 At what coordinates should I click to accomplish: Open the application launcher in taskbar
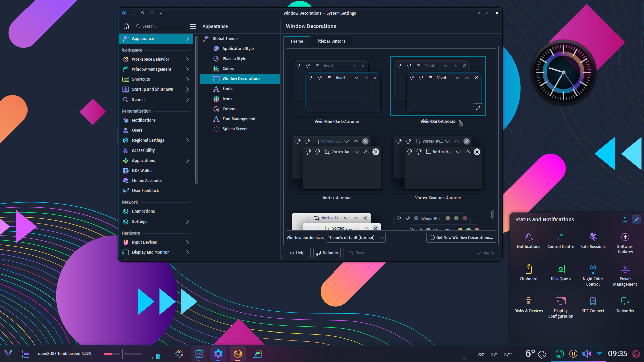[x=8, y=353]
